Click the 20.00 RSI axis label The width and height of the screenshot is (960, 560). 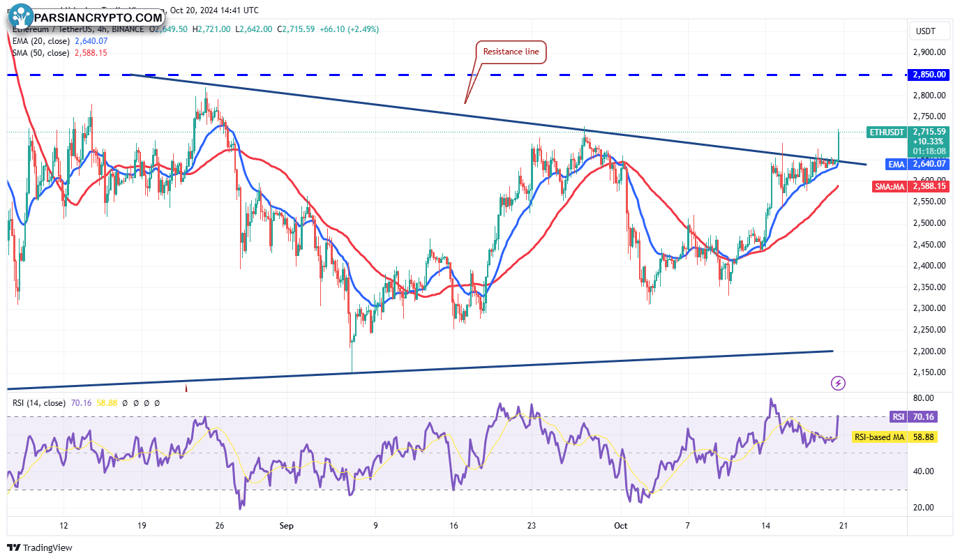924,508
